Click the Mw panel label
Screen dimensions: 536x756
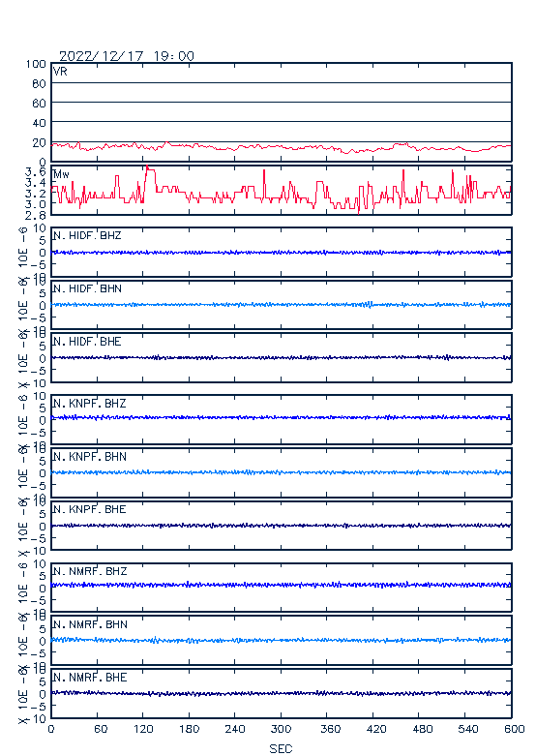coord(61,174)
